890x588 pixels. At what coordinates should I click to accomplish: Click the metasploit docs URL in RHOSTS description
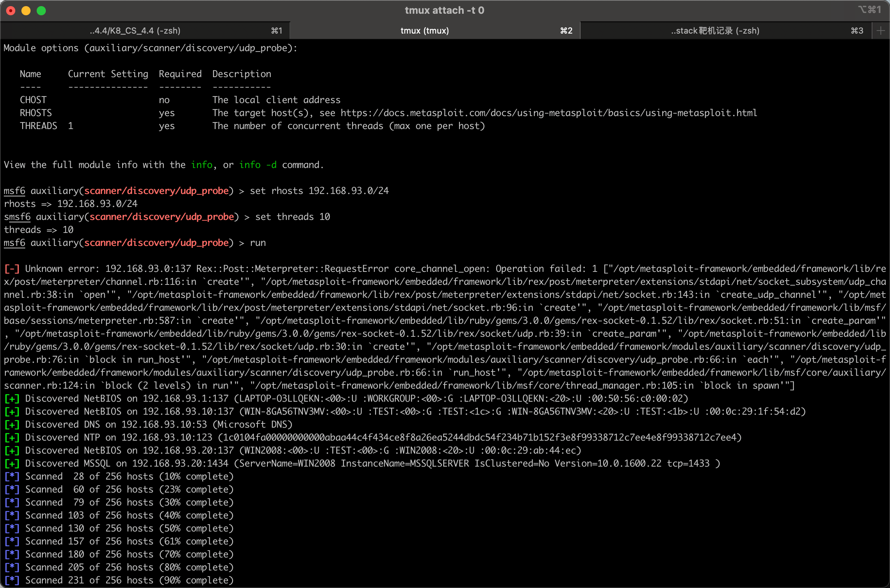(549, 113)
